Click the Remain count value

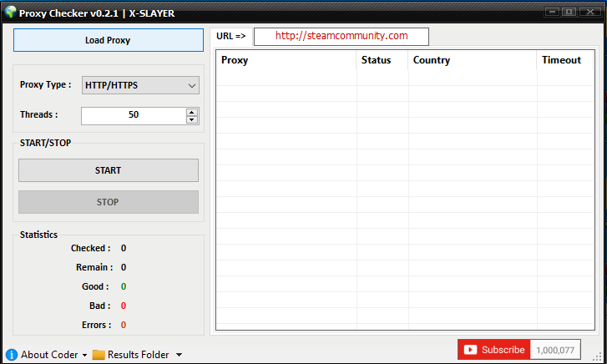click(124, 268)
